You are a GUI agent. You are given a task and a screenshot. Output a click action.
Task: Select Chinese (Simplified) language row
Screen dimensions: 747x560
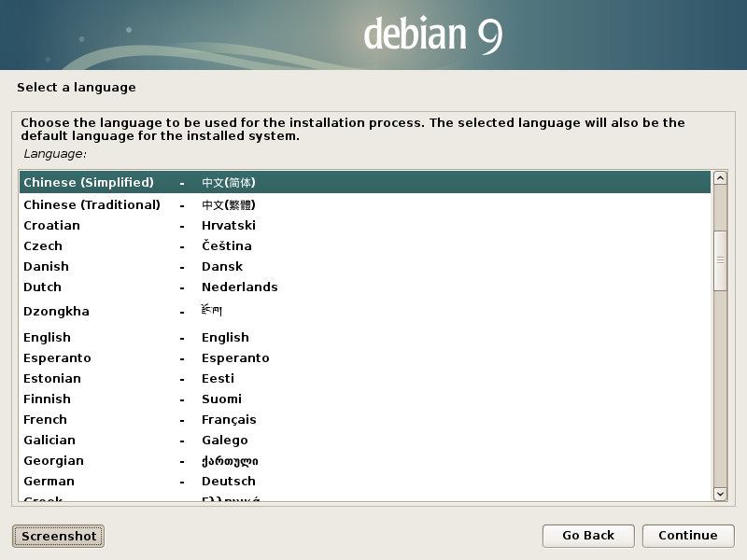pos(365,182)
